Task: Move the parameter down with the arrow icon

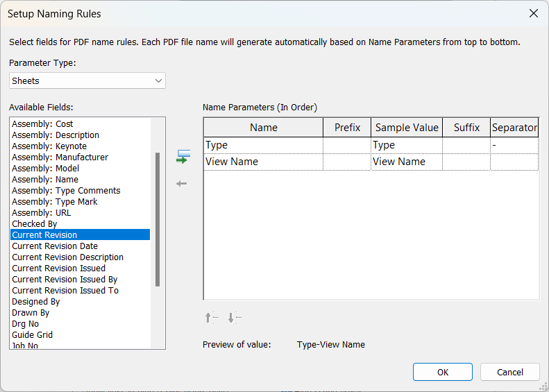Action: pyautogui.click(x=234, y=318)
